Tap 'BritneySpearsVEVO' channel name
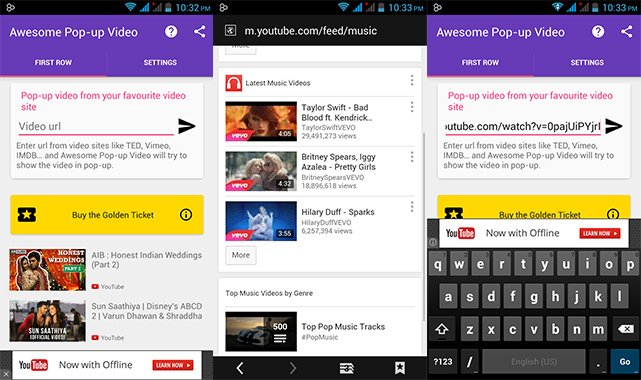This screenshot has height=380, width=641. (x=333, y=177)
